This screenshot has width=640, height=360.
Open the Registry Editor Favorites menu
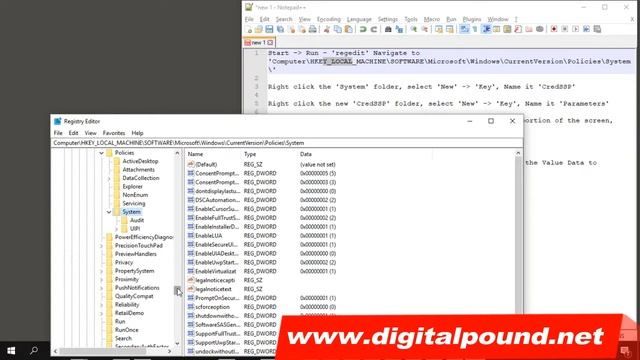(x=114, y=133)
